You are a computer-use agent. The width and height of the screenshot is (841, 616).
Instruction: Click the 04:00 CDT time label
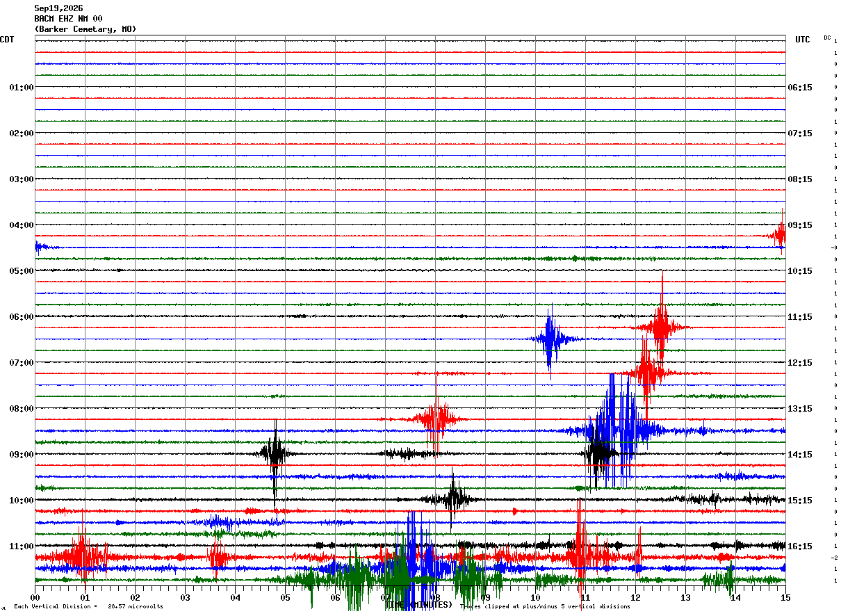[21, 225]
